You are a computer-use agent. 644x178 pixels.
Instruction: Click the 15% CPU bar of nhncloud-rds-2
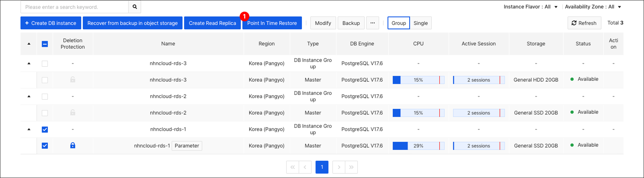(418, 113)
